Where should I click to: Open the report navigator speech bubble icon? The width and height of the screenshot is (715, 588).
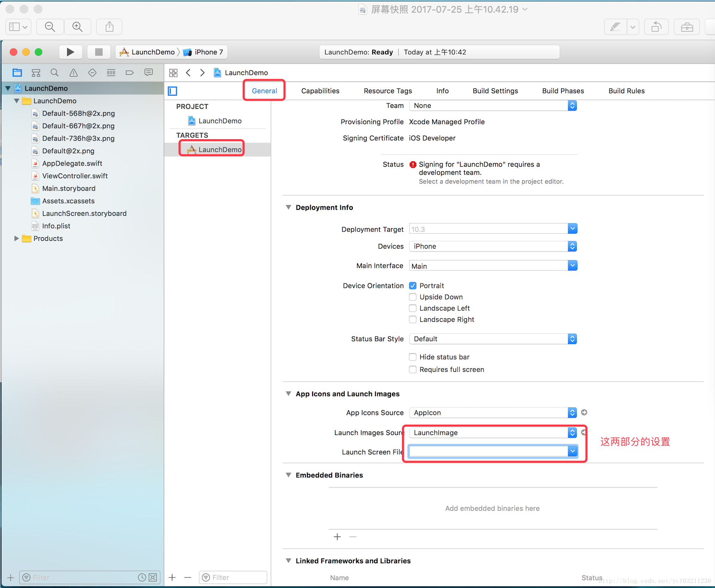(149, 73)
